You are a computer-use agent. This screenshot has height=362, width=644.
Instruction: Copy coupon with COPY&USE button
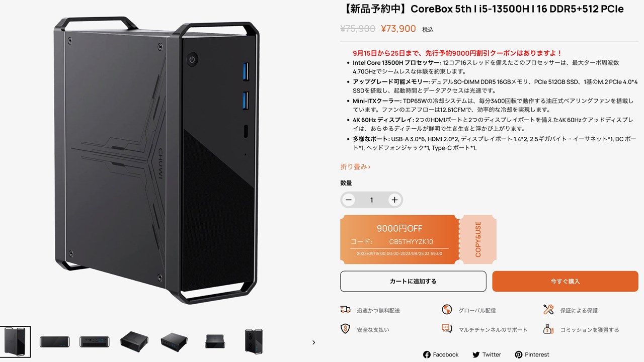click(x=478, y=239)
